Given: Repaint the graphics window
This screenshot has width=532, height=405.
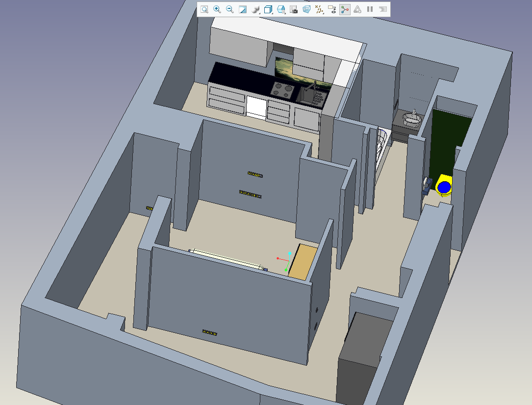Looking at the screenshot, I should pyautogui.click(x=243, y=9).
